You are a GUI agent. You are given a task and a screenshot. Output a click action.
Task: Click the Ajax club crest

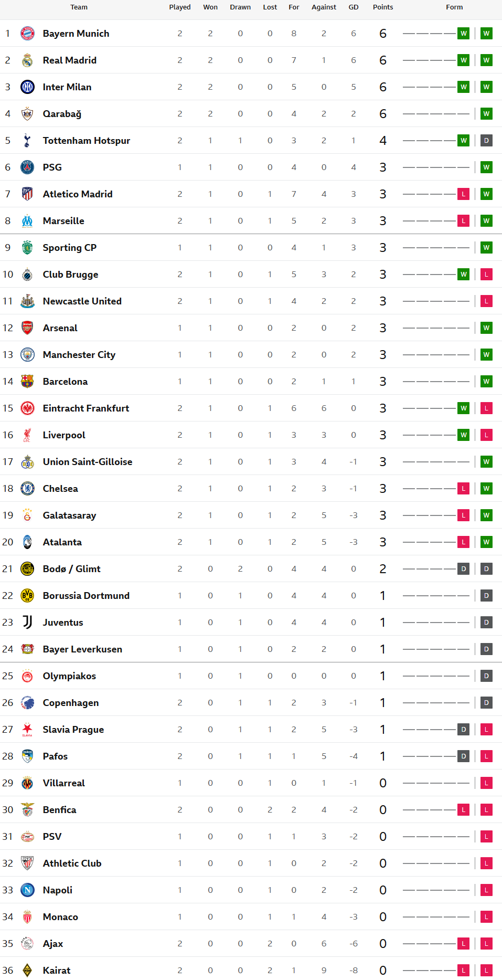click(x=27, y=944)
